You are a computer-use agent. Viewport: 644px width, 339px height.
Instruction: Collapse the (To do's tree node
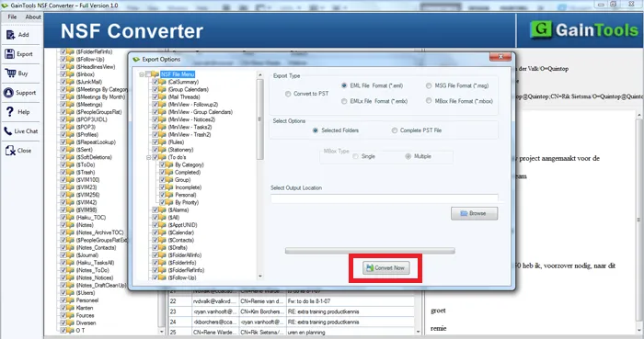point(149,157)
